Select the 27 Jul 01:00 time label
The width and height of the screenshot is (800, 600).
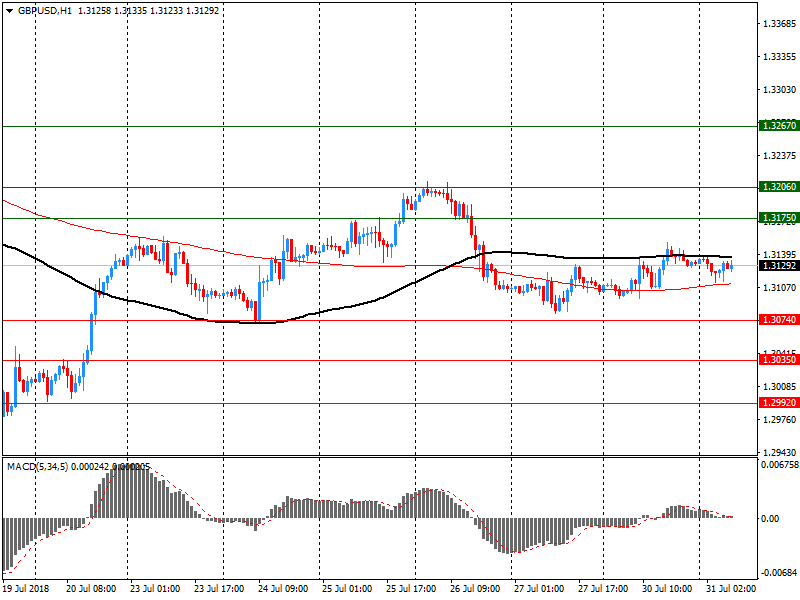(537, 590)
